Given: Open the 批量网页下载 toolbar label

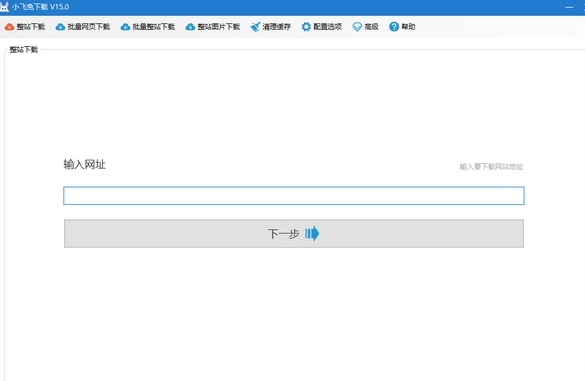Looking at the screenshot, I should 89,27.
